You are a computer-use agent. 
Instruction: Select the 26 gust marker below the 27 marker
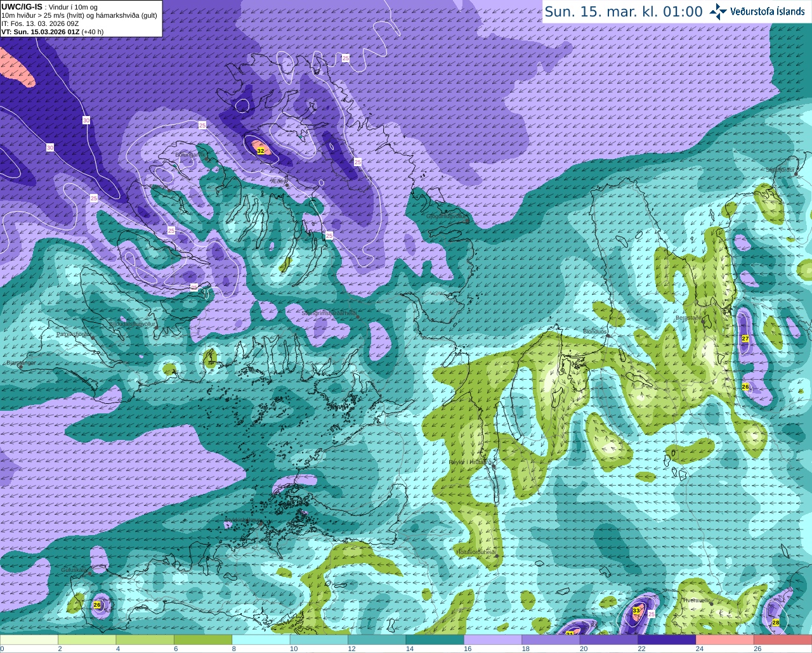coord(745,387)
